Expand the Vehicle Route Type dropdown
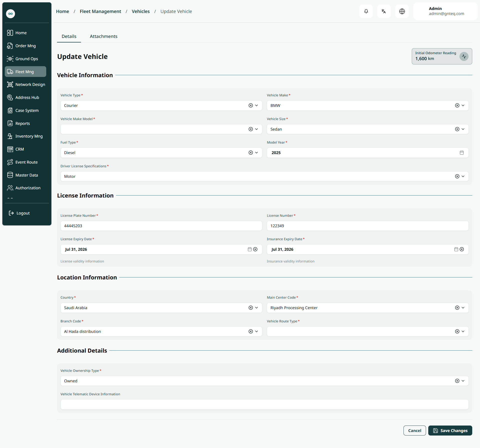 [463, 331]
